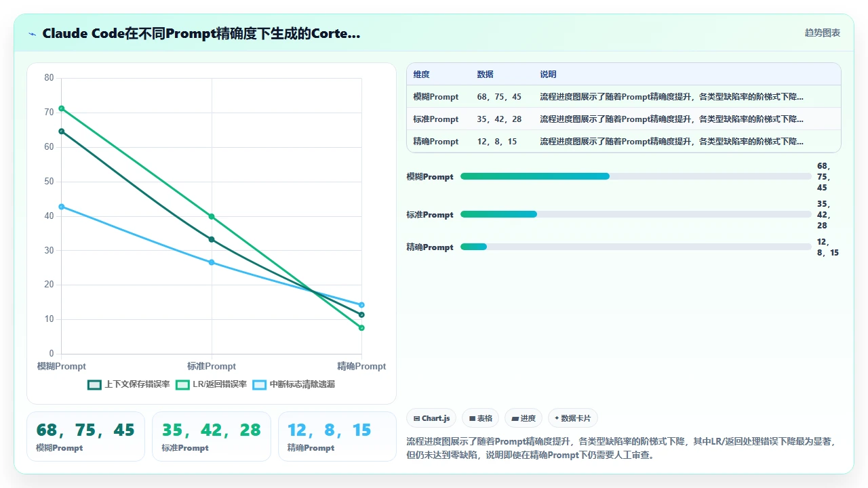Select the 进度 tag chip
Image resolution: width=868 pixels, height=488 pixels.
pyautogui.click(x=524, y=418)
